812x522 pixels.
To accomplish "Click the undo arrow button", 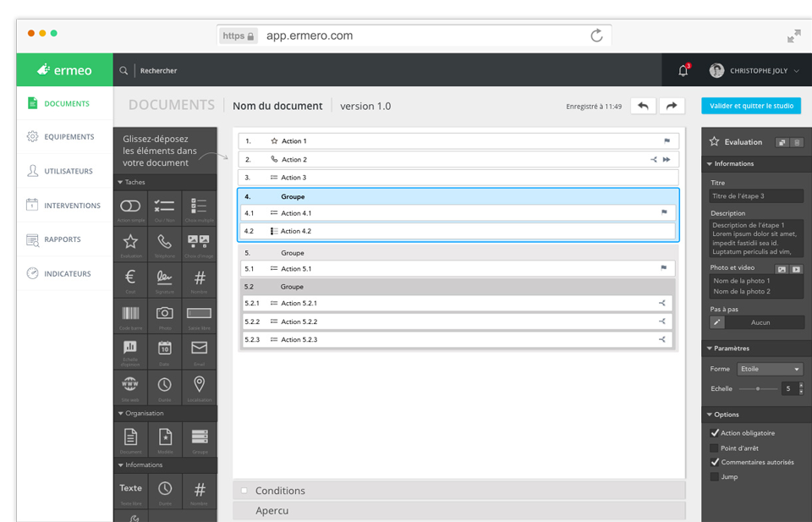I will (643, 106).
